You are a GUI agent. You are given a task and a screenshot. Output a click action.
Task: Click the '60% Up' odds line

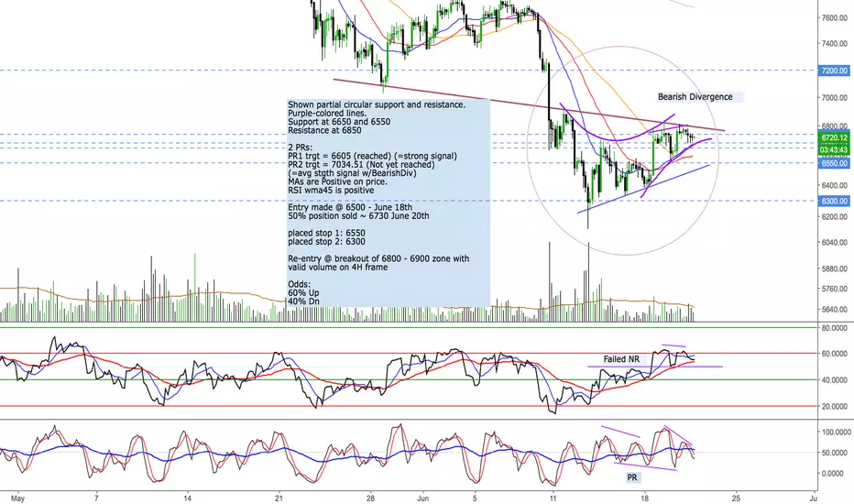pyautogui.click(x=303, y=293)
